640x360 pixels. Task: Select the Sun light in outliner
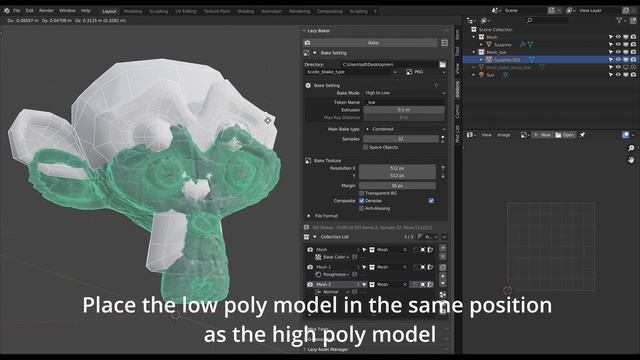coord(490,75)
